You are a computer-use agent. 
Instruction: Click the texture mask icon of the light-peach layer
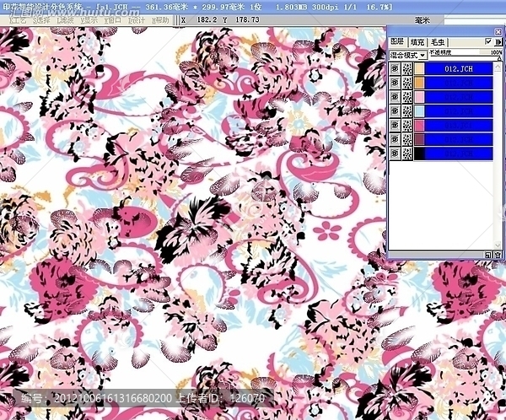407,69
